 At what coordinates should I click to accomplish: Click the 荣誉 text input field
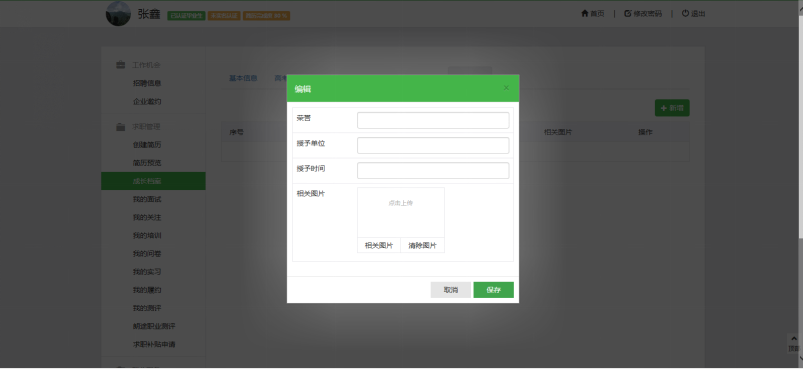(x=433, y=120)
